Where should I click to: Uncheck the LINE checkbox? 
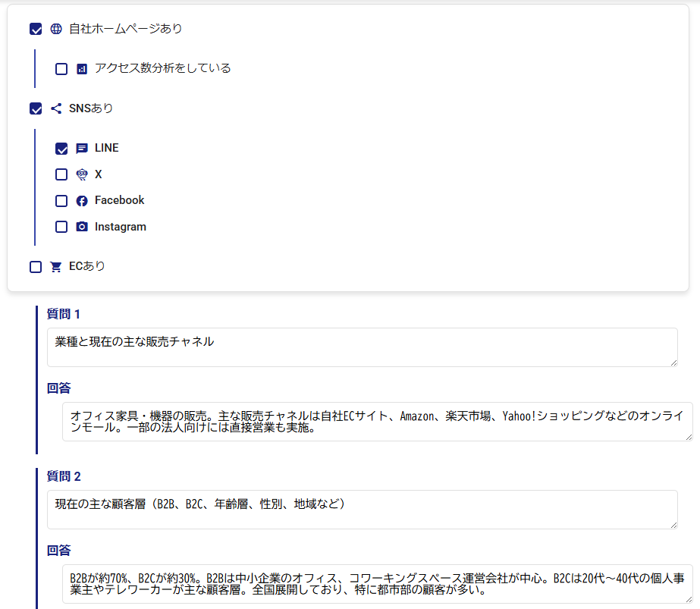tap(61, 149)
